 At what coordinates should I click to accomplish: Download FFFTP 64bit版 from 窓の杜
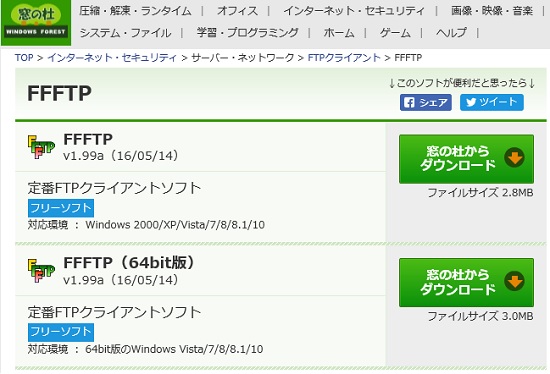click(x=466, y=283)
